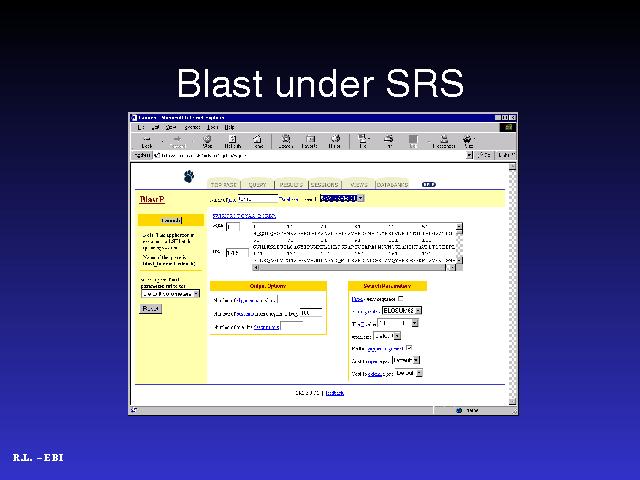640x480 pixels.
Task: Open Favorites from the toolbar
Action: [309, 141]
